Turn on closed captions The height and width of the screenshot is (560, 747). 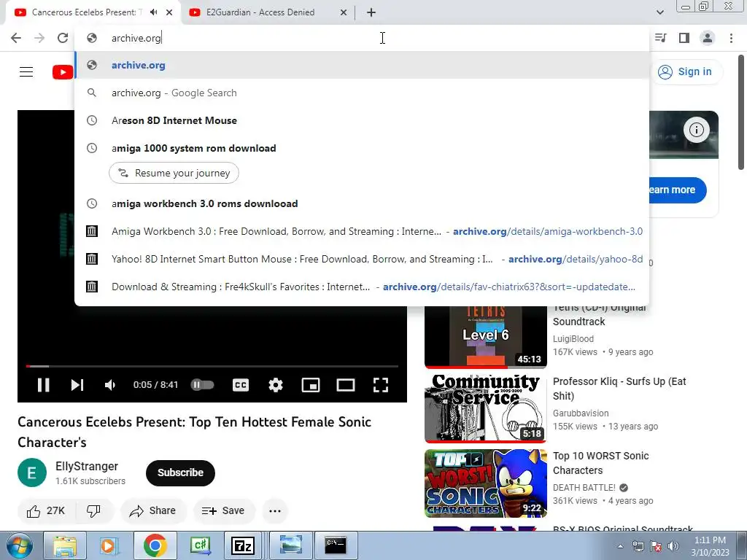pyautogui.click(x=241, y=385)
